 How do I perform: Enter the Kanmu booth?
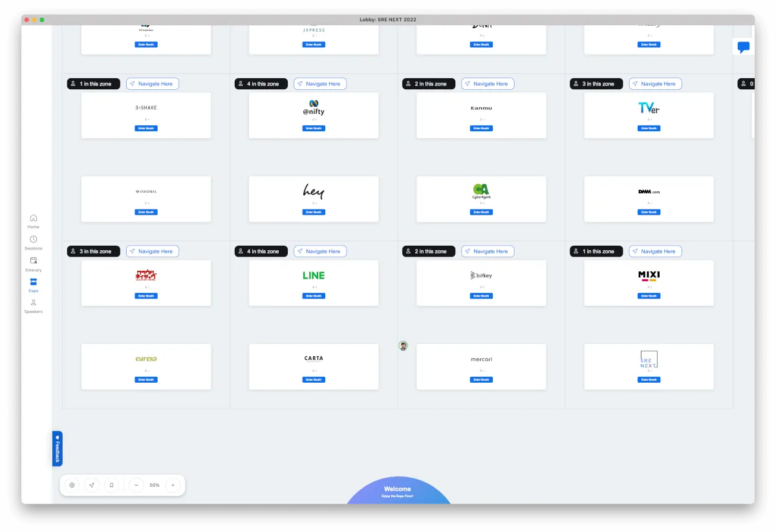tap(481, 128)
